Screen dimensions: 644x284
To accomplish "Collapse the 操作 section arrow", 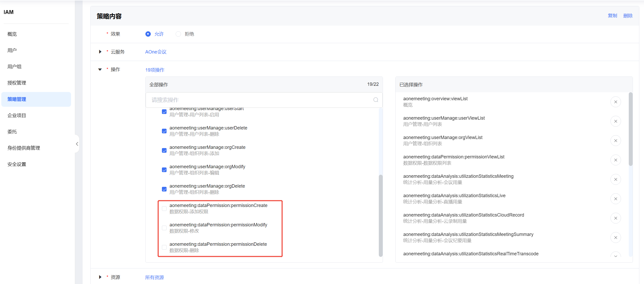I will [100, 70].
